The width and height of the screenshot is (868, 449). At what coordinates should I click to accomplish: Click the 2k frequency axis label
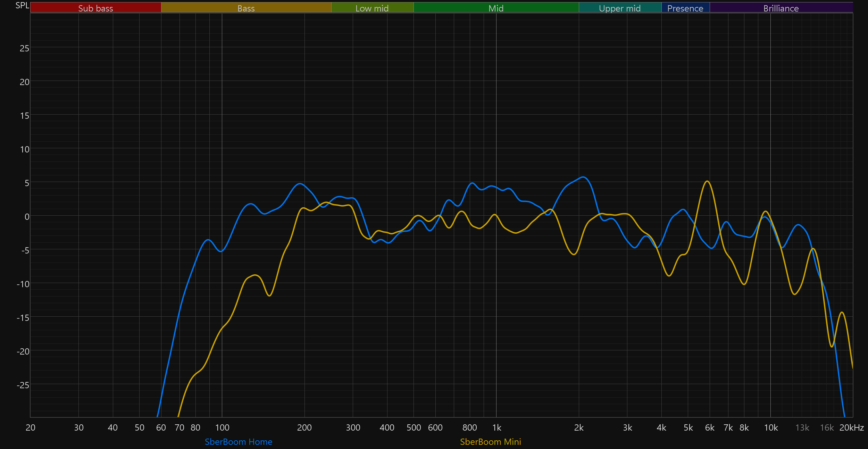coord(579,427)
